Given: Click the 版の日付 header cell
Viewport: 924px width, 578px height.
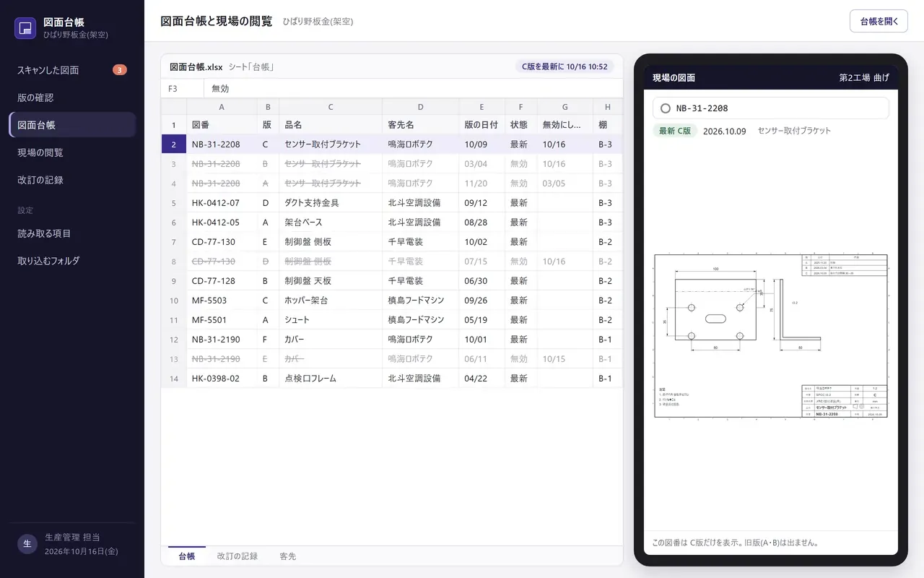Looking at the screenshot, I should [x=481, y=125].
